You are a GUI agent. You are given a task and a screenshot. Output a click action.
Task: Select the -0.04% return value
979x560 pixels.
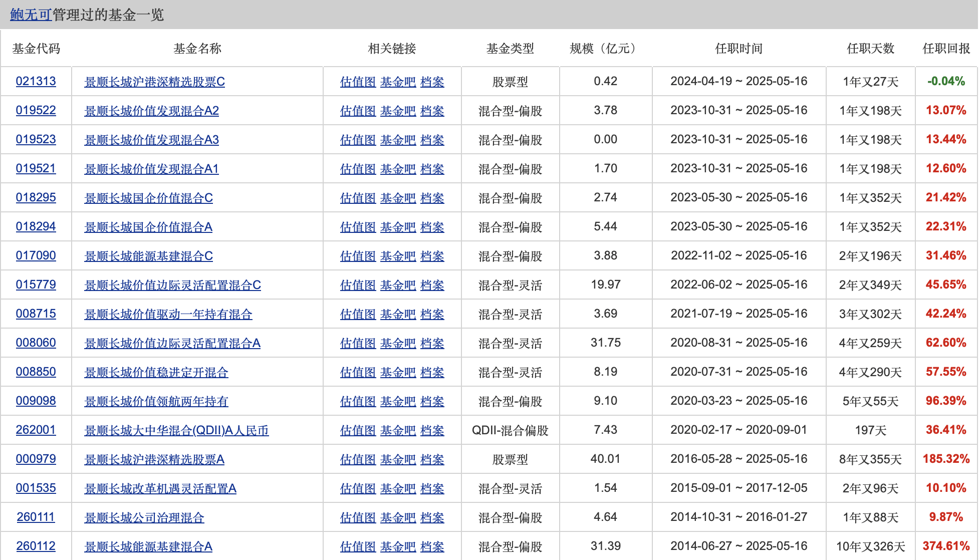coord(946,82)
